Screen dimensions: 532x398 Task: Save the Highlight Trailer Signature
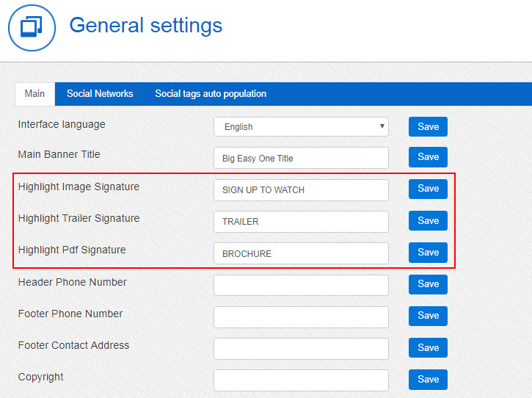point(428,220)
